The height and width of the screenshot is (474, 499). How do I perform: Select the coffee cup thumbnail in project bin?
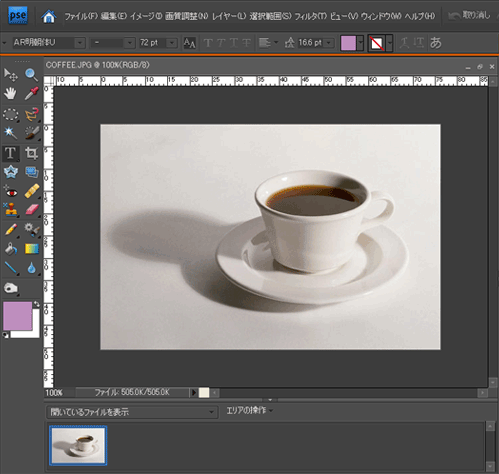[78, 445]
